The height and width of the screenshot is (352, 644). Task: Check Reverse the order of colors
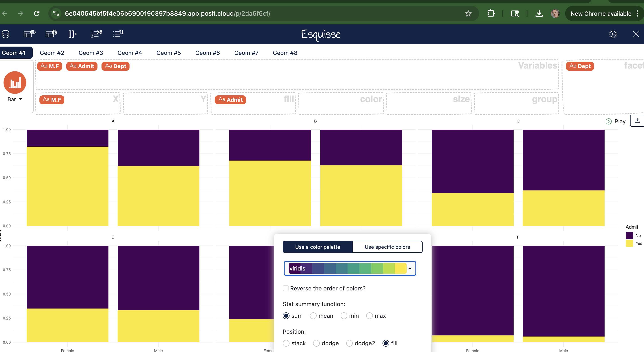point(286,288)
